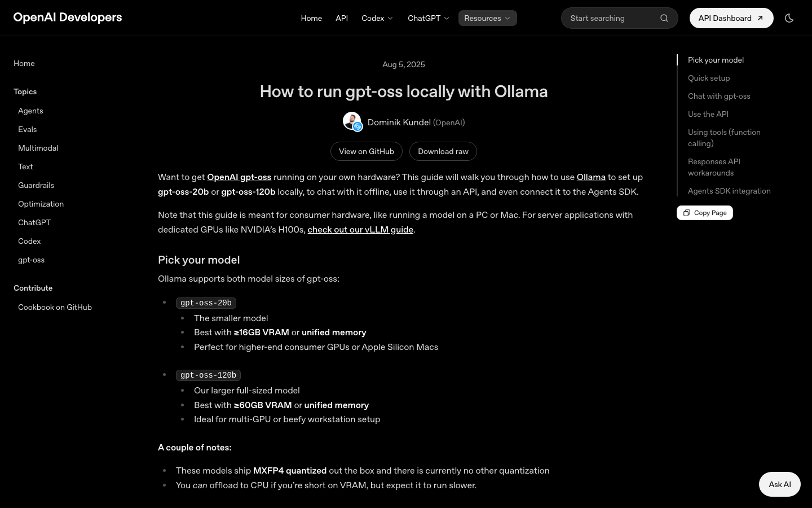Click the Aug 5, 2025 date
The height and width of the screenshot is (508, 812).
pos(404,64)
